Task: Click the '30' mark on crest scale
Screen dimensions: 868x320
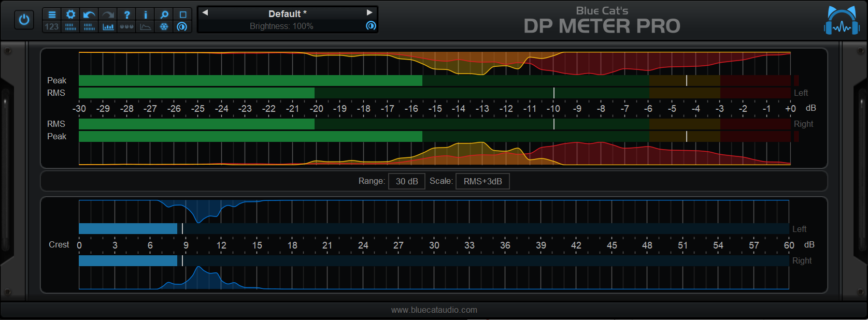Action: (434, 245)
